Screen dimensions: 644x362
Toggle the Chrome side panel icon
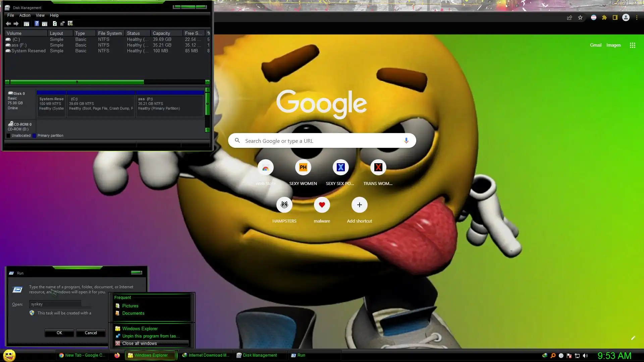(615, 18)
